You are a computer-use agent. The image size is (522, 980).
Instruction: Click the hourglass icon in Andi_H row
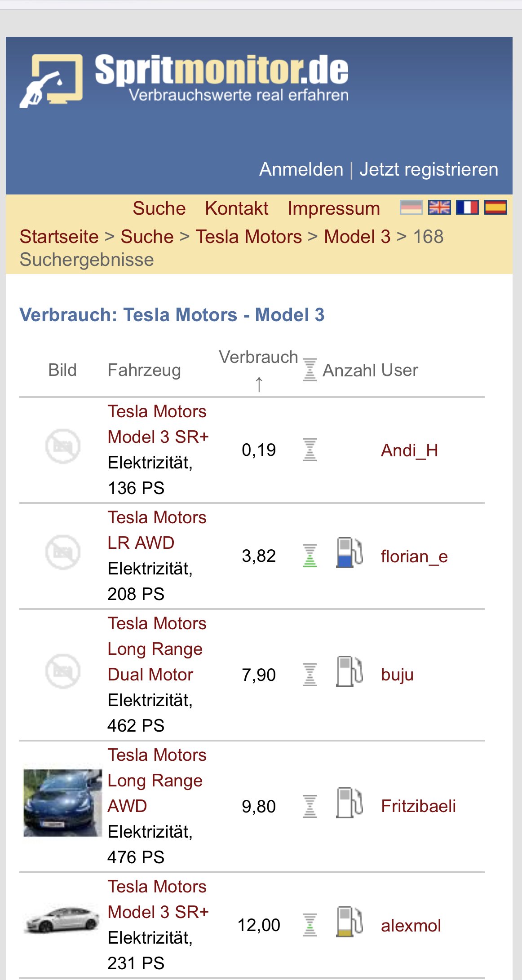click(310, 450)
